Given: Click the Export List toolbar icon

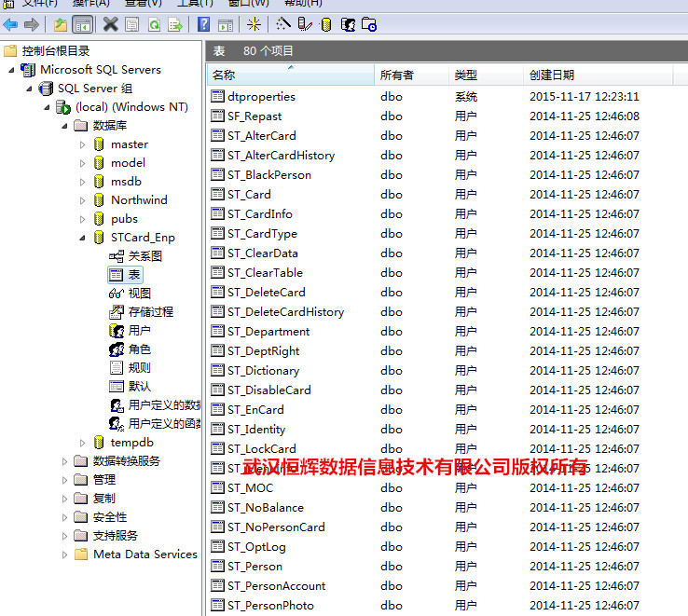Looking at the screenshot, I should click(x=175, y=24).
